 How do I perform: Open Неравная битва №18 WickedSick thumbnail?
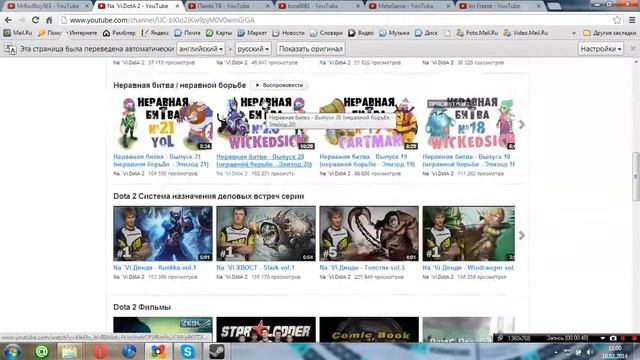469,123
